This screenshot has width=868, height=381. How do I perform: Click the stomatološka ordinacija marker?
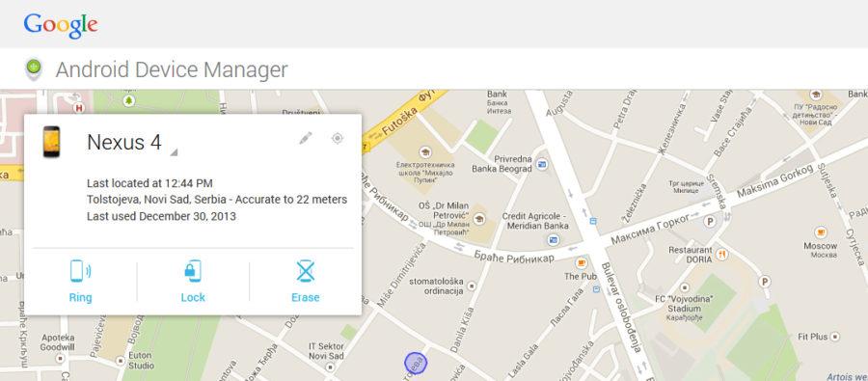(471, 286)
